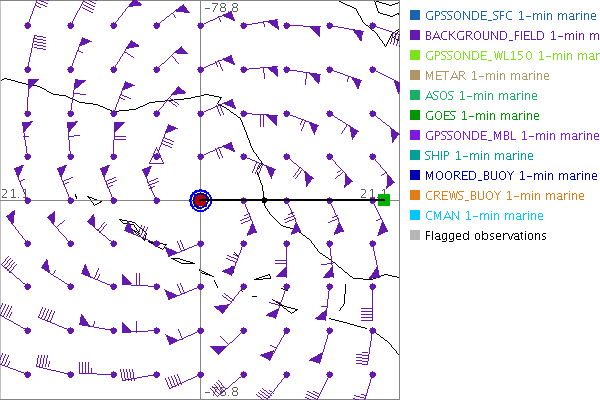This screenshot has width=600, height=400.
Task: Click the teal SHIP legend square
Action: (x=416, y=155)
